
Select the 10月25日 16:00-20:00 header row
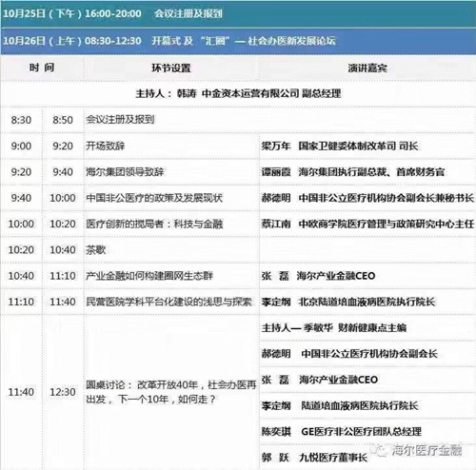point(238,14)
